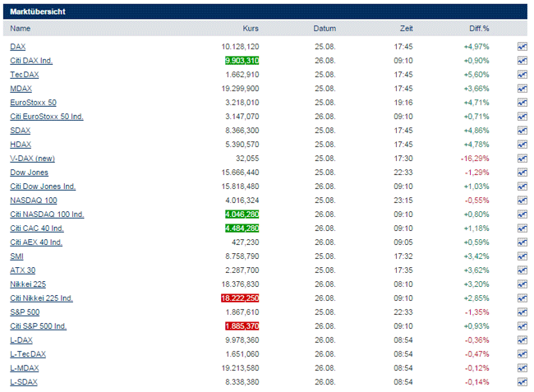Open chart icon for Citi S&P 500 Ind. row
The image size is (534, 392).
[x=522, y=326]
